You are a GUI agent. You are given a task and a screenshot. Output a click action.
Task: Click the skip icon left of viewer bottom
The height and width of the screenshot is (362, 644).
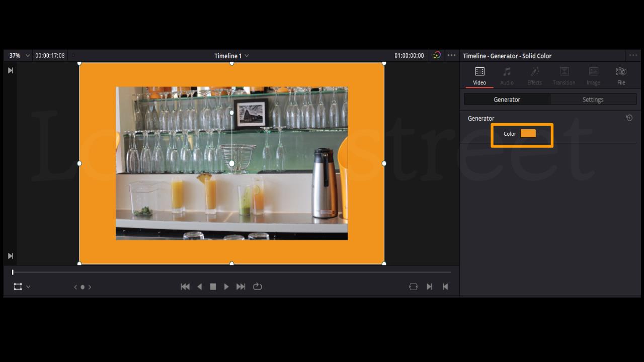[10, 256]
